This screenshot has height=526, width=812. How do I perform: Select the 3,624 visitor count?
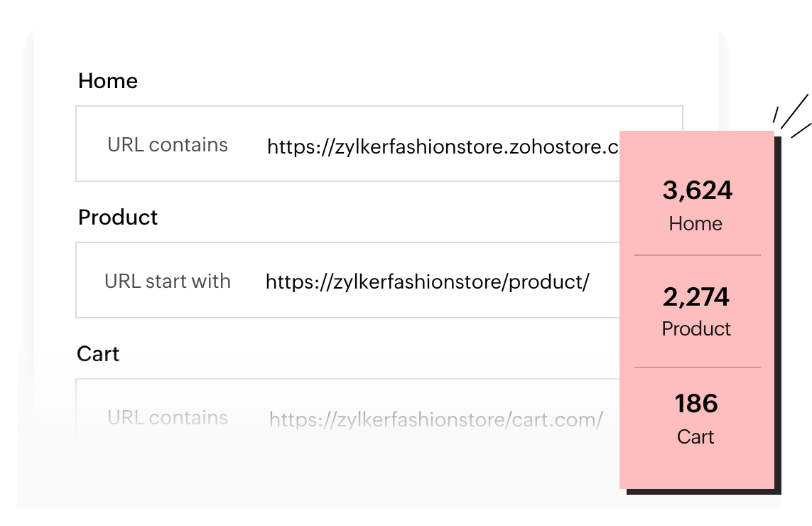[x=697, y=190]
